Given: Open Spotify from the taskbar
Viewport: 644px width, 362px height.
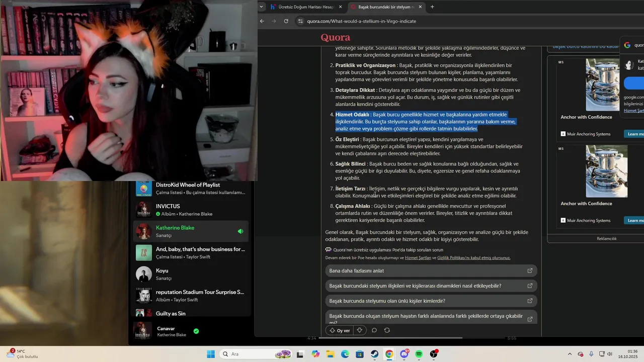Looking at the screenshot, I should coord(419,354).
